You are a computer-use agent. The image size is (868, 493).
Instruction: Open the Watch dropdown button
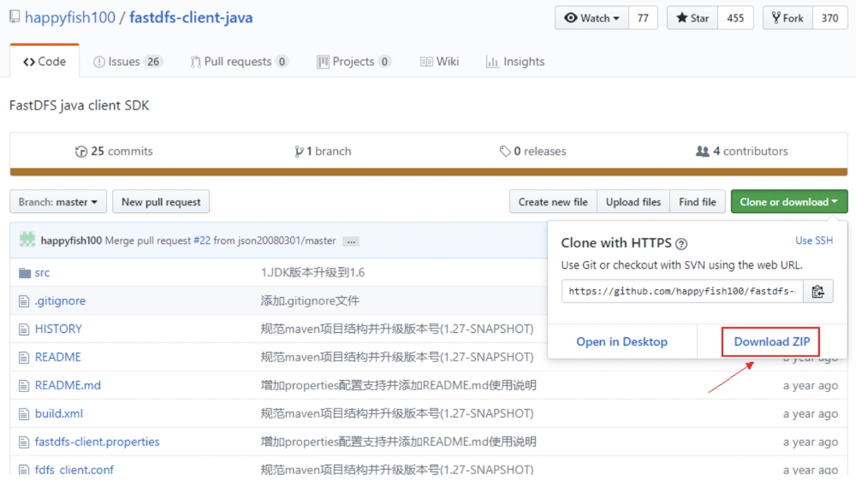592,18
